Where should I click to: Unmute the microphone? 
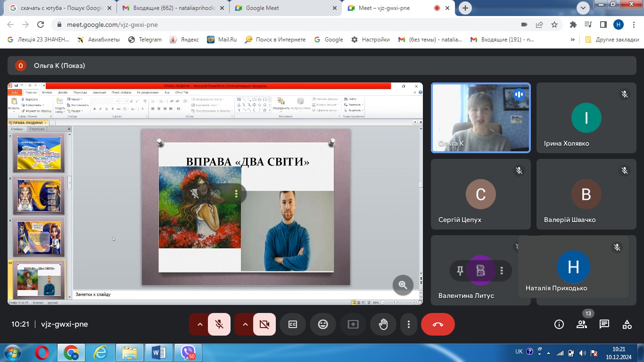pos(219,324)
